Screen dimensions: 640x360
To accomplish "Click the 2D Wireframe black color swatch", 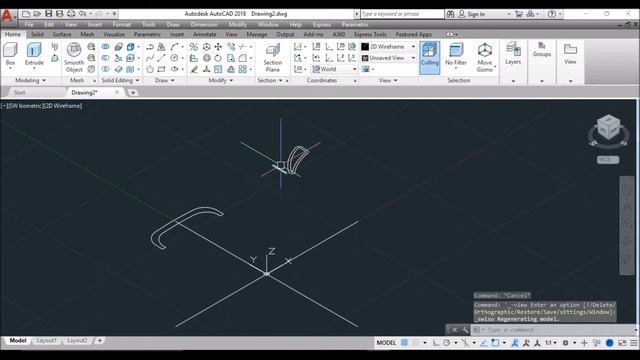I will [365, 47].
